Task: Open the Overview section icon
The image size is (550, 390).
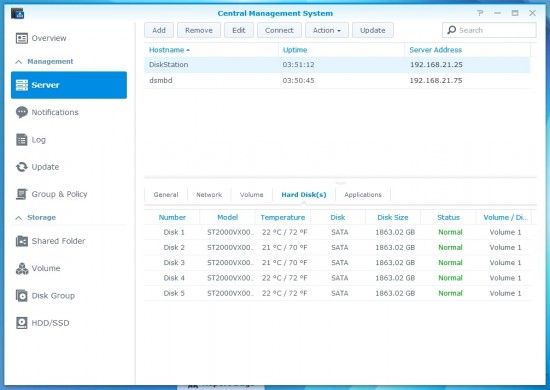Action: [x=22, y=38]
